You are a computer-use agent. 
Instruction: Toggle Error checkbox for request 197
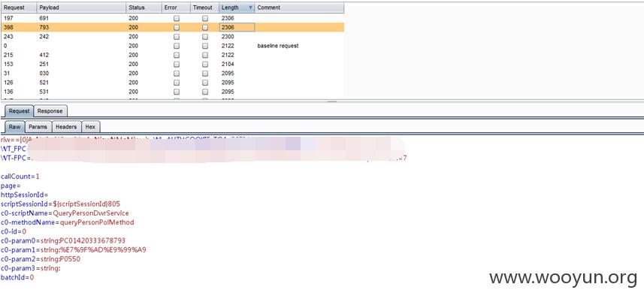tap(177, 19)
